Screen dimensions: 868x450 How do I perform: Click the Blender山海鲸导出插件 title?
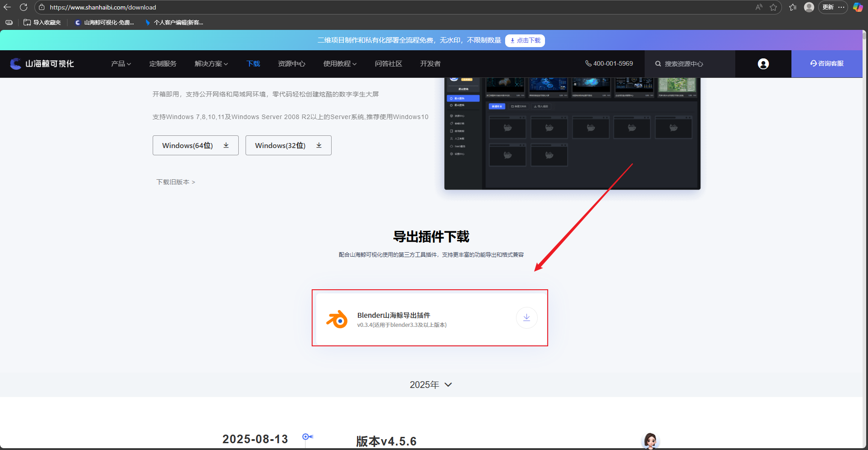pyautogui.click(x=394, y=315)
